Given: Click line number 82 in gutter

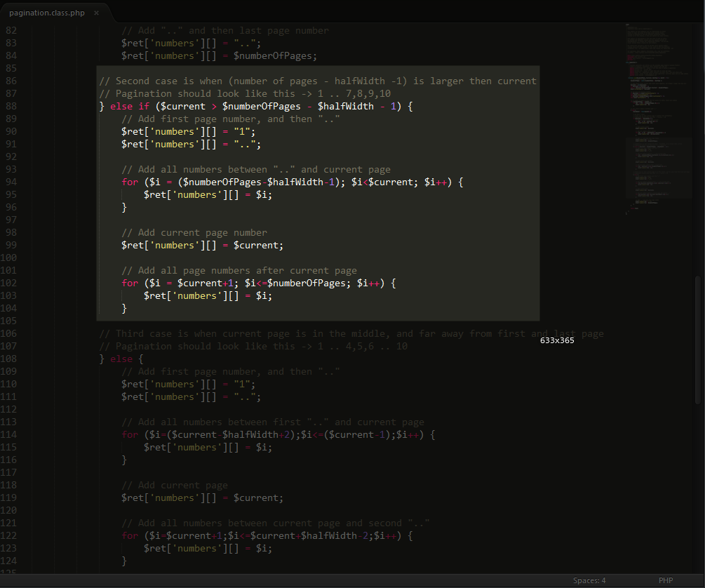Looking at the screenshot, I should point(11,31).
